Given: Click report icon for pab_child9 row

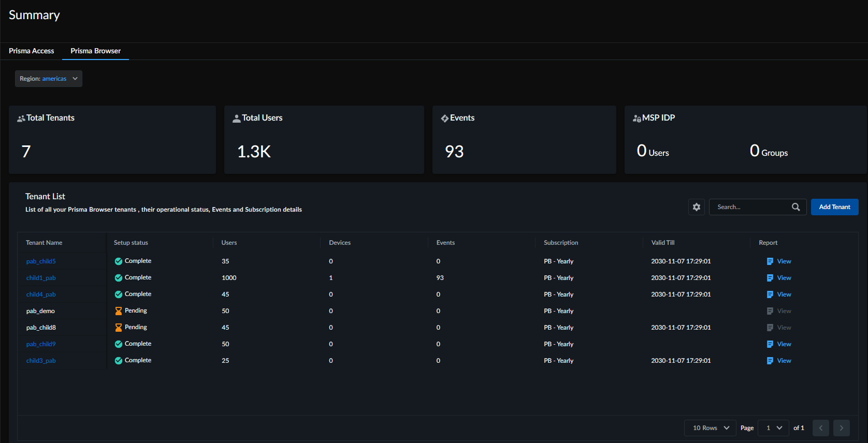Looking at the screenshot, I should click(770, 344).
